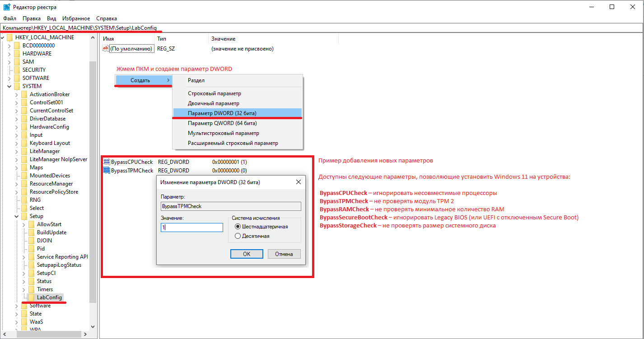Click the REG_SZ "ab" icon beside (По умолчанию)

point(106,48)
